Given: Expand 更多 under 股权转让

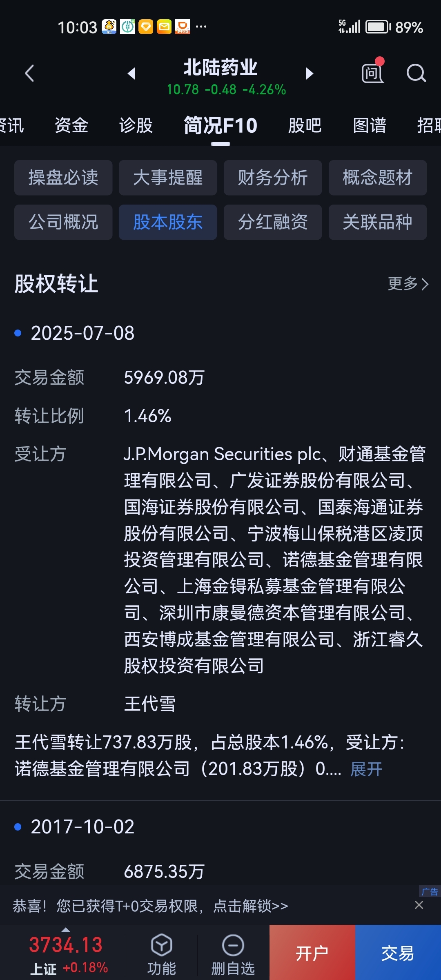Looking at the screenshot, I should pyautogui.click(x=408, y=283).
